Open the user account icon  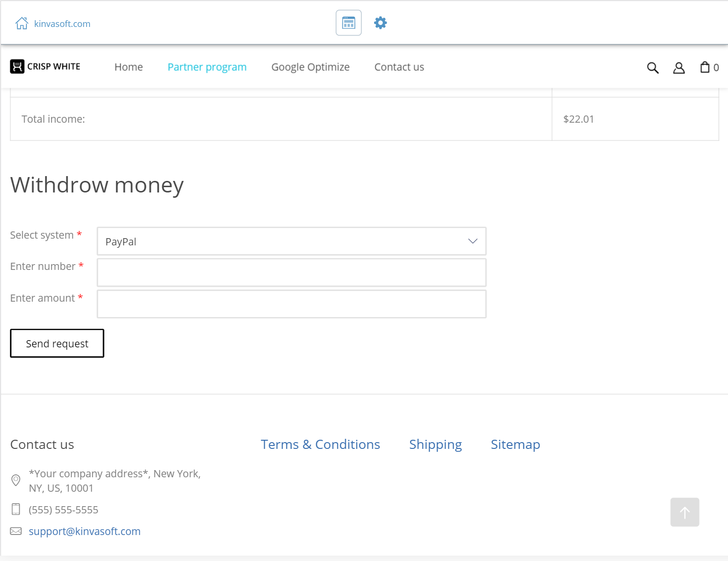(x=679, y=68)
